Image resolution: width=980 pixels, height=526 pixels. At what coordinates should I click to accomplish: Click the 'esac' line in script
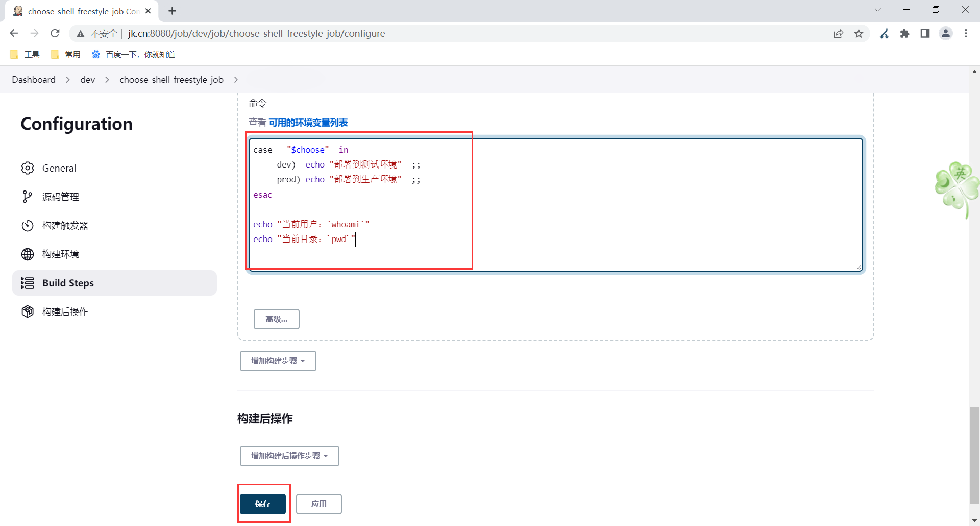click(x=263, y=195)
